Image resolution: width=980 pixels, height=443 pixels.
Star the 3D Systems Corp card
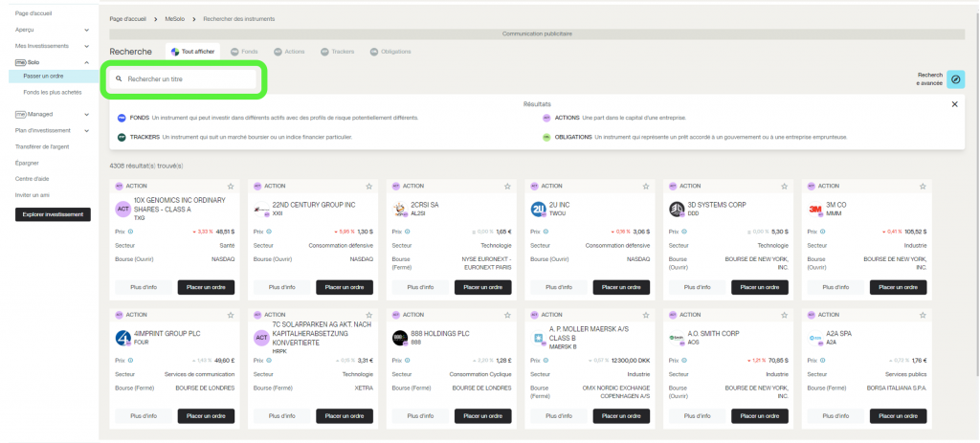785,187
